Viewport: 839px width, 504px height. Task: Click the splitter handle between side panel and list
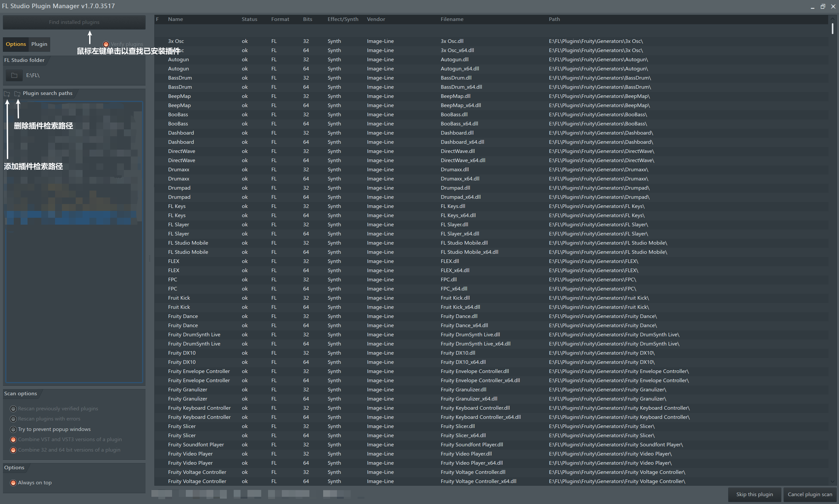tap(149, 259)
